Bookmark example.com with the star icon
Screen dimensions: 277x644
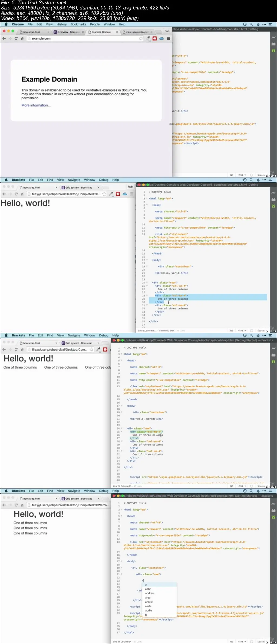pyautogui.click(x=141, y=38)
